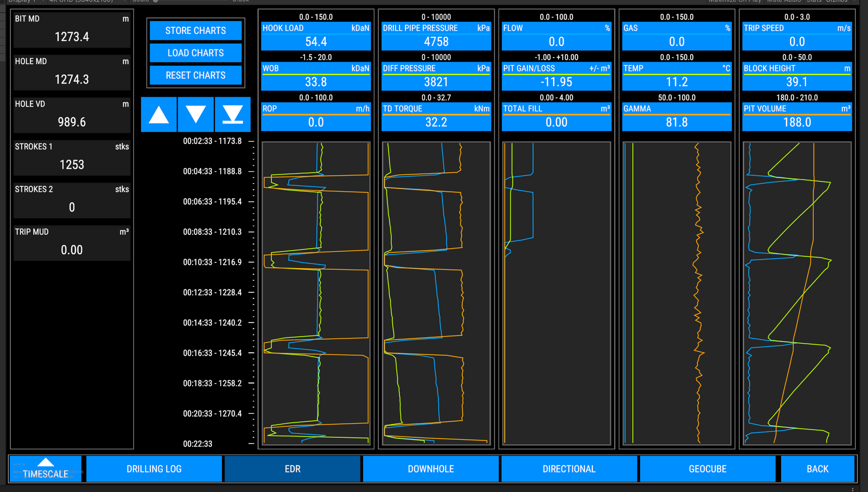Select the HOOK LOAD channel tile

pos(316,36)
